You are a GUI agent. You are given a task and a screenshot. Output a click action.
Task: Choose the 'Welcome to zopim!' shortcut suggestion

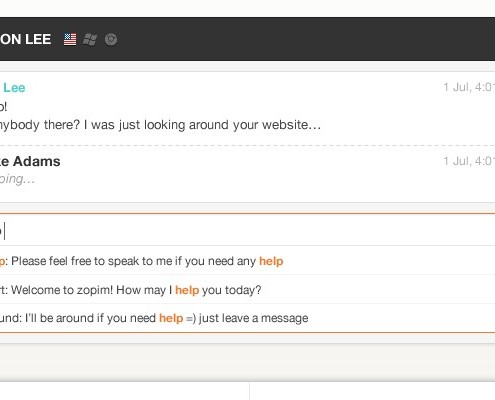247,290
